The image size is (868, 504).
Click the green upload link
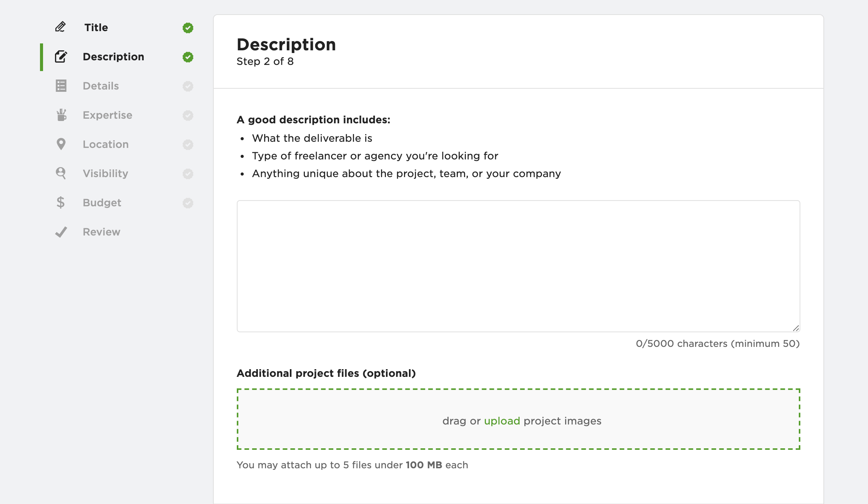[x=502, y=421]
